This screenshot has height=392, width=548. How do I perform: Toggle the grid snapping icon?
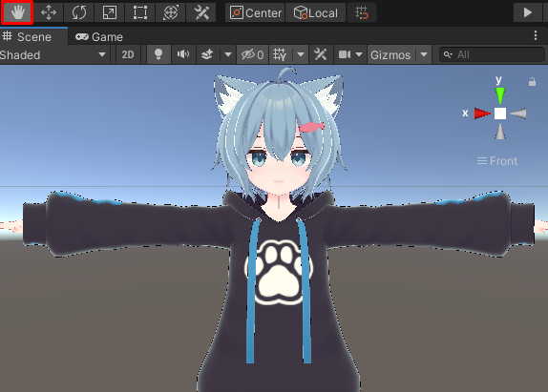362,13
